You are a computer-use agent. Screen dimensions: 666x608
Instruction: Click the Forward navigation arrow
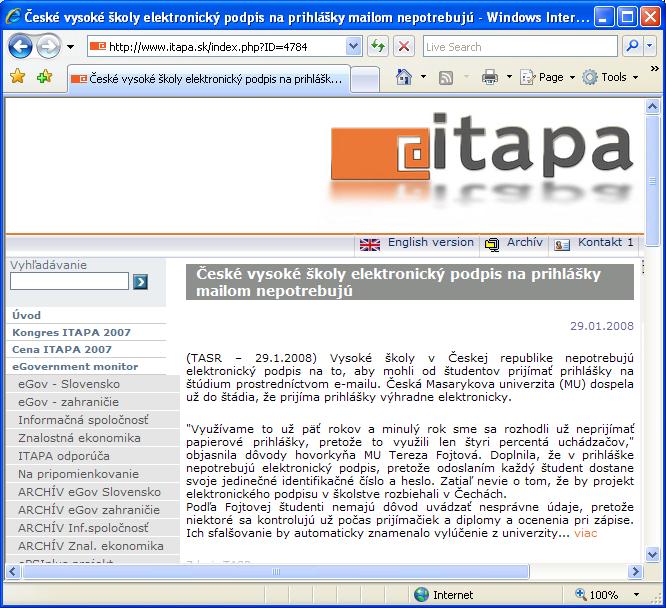click(48, 46)
